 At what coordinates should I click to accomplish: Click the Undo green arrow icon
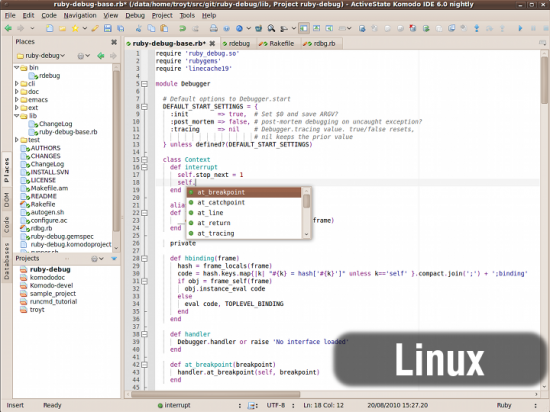click(x=182, y=28)
